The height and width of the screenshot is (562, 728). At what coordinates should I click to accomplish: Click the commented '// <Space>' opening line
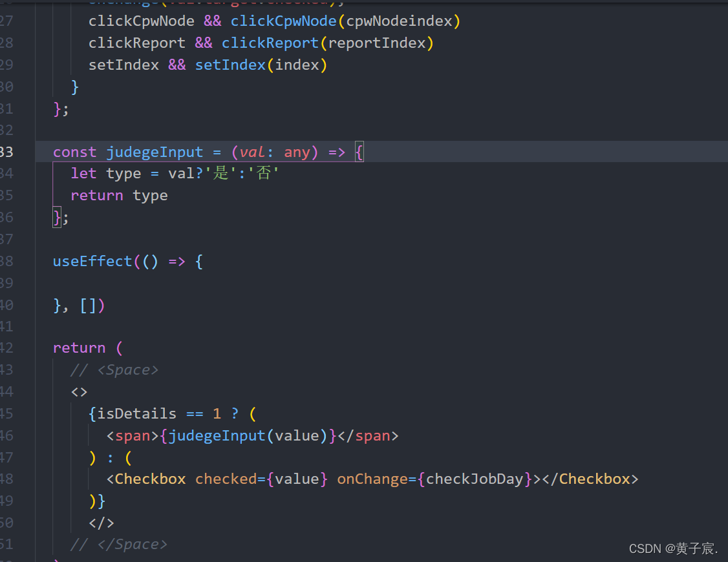114,370
